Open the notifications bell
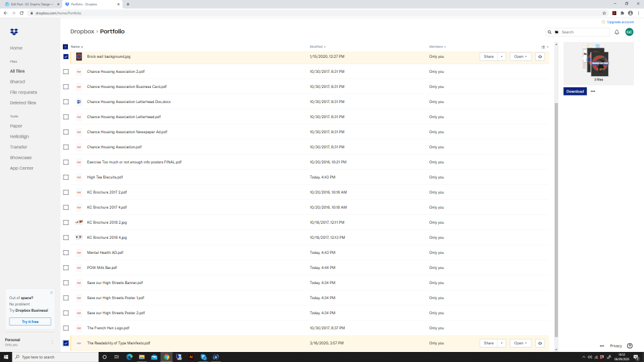 coord(616,32)
